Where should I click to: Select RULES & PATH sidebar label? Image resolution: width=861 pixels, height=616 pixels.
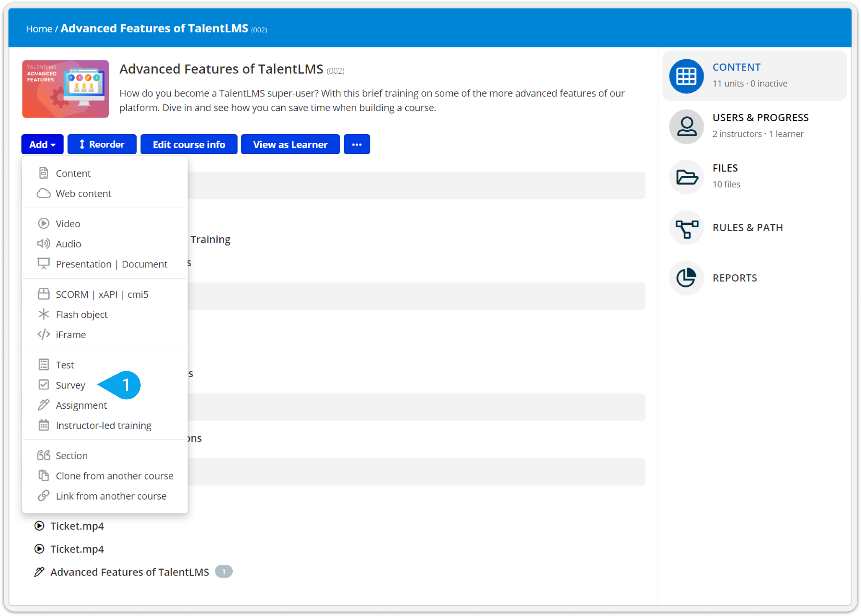[747, 228]
